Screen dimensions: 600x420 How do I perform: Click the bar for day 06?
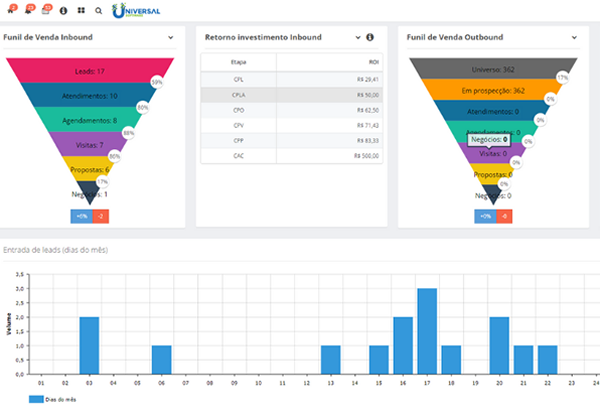coord(161,360)
